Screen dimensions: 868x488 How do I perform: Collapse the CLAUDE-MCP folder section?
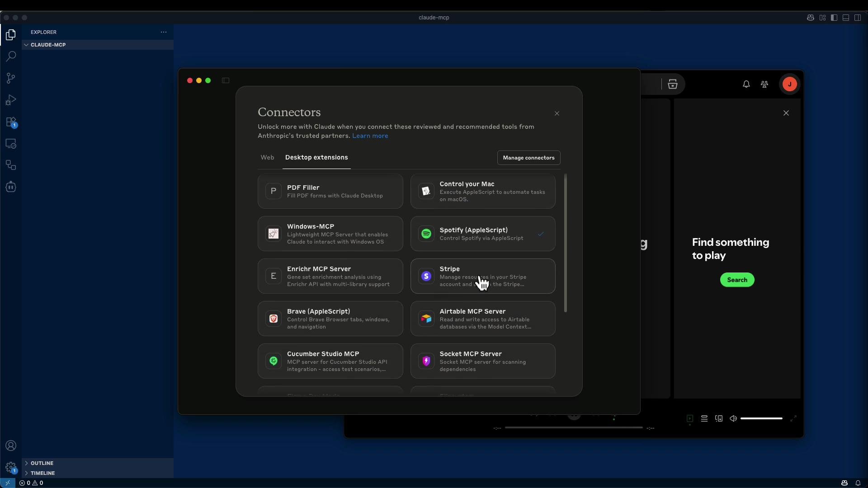point(98,45)
